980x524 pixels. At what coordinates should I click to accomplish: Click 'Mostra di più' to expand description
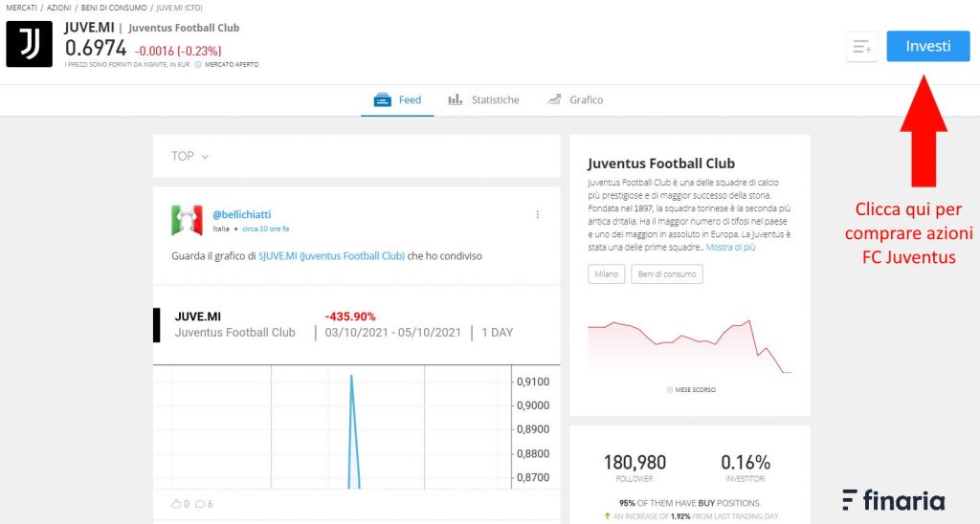(730, 248)
